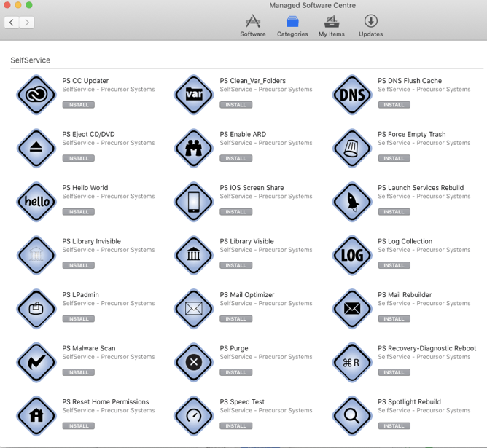Install PS Recovery-Diagnostic Reboot
487x448 pixels.
pyautogui.click(x=394, y=372)
